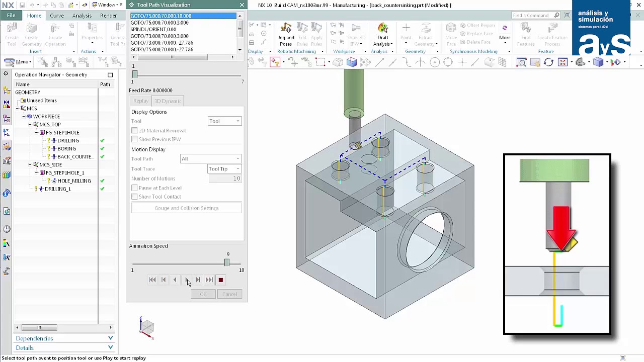Screen dimensions: 644x362
Task: Click the Tool Path Visualization gear icon
Action: tap(132, 5)
